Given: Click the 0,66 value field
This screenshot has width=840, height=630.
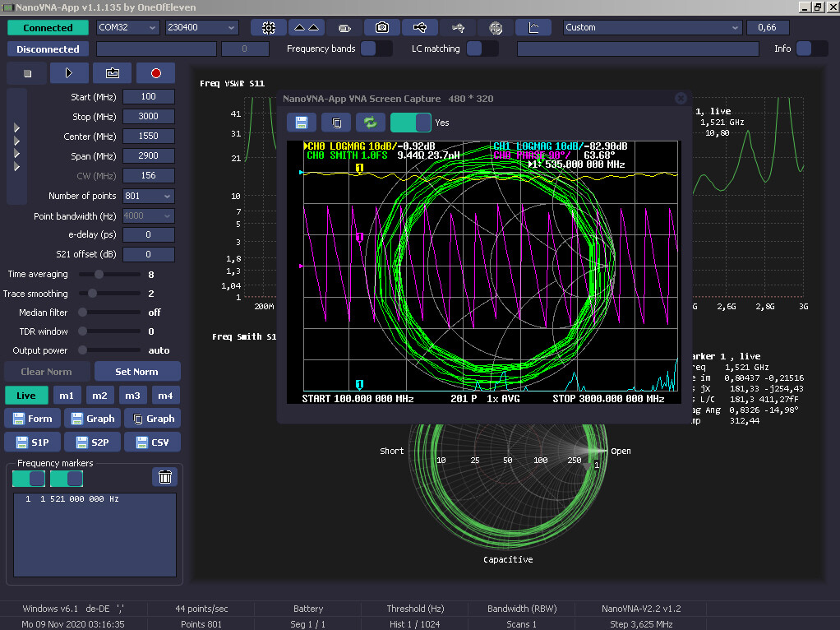Looking at the screenshot, I should click(768, 27).
